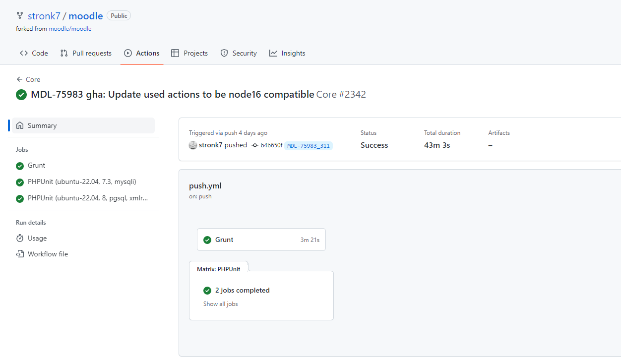Switch to the Projects tab
The height and width of the screenshot is (364, 621).
click(x=189, y=53)
